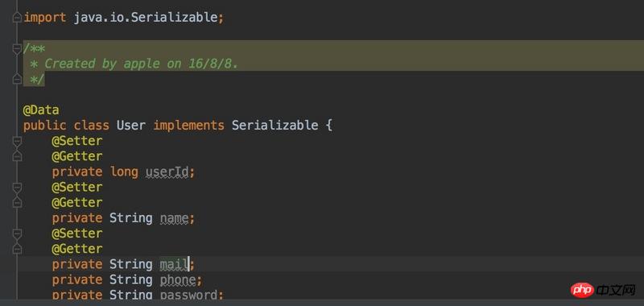Viewport: 644px width, 306px height.
Task: Collapse the import block using its gutter fold marker
Action: coord(17,18)
